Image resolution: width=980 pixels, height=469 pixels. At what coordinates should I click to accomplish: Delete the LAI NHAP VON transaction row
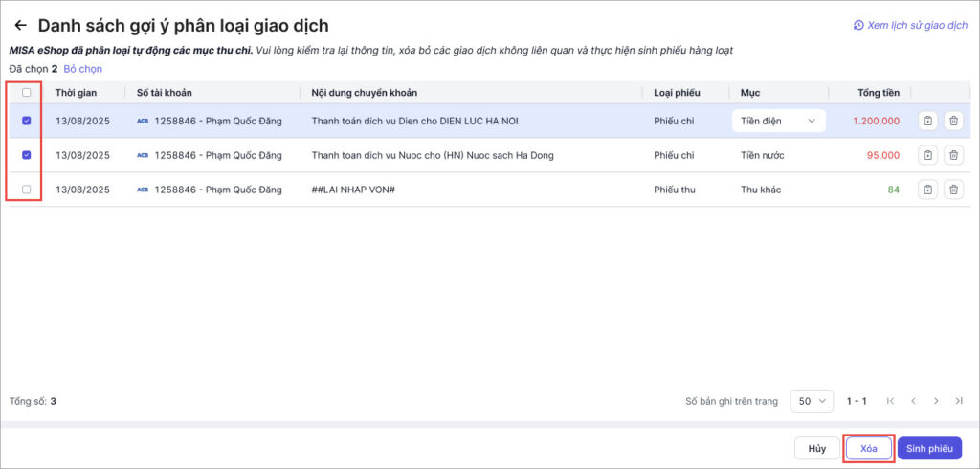tap(953, 190)
